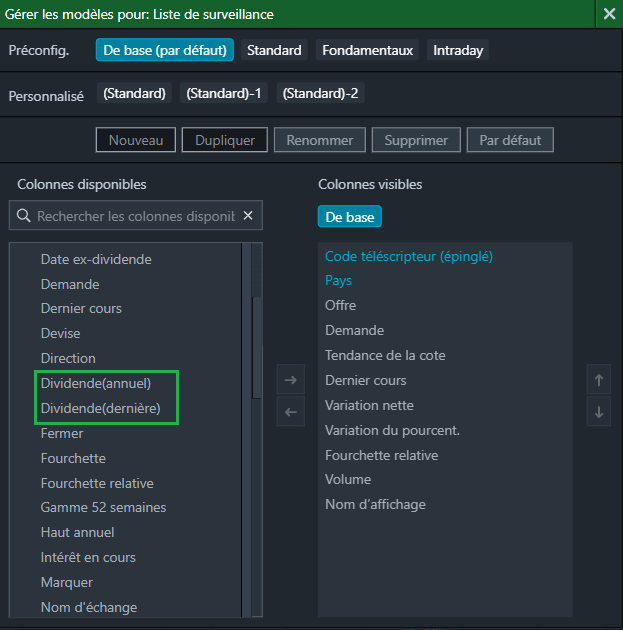Select Tendance de la cote visible column
The height and width of the screenshot is (630, 623).
(385, 355)
